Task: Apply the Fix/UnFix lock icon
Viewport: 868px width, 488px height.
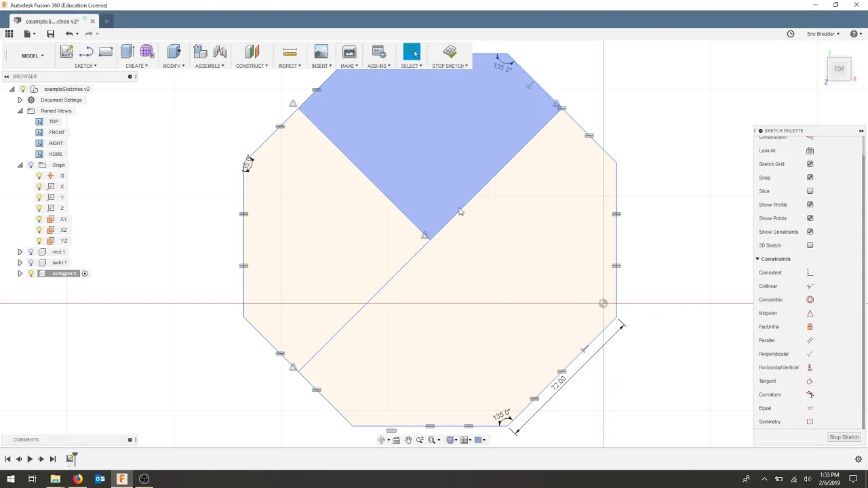Action: pyautogui.click(x=810, y=327)
